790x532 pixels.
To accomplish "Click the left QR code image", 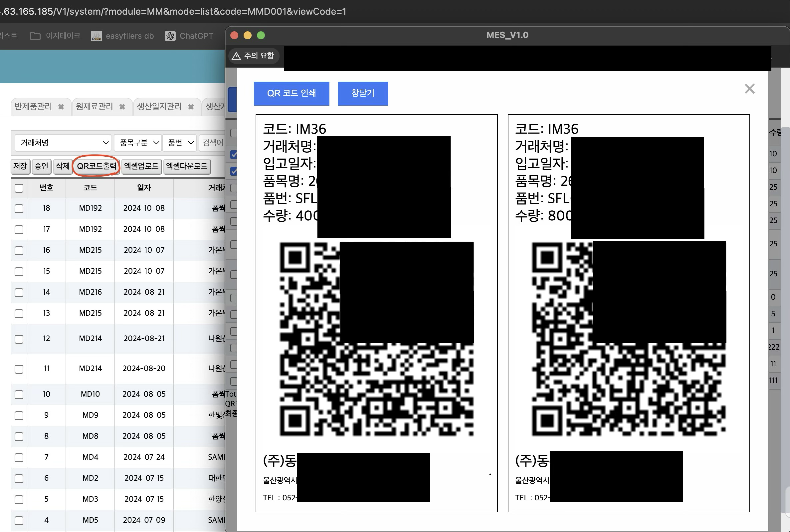I will click(377, 339).
